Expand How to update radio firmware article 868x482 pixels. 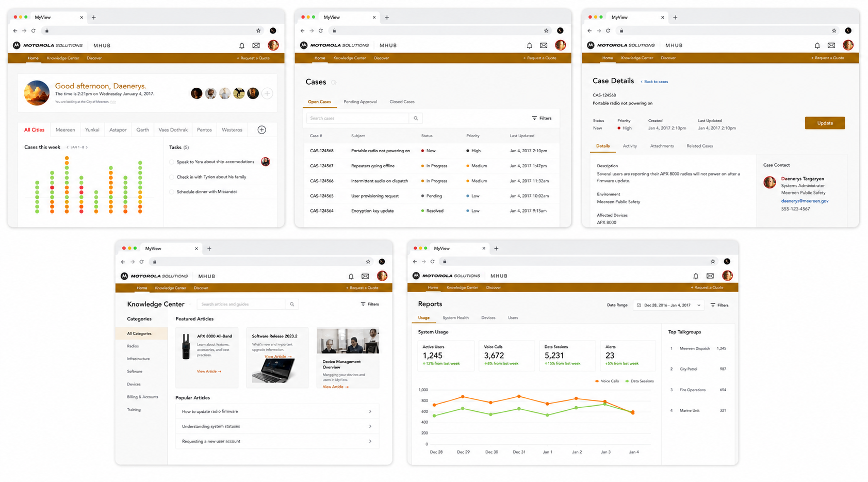[x=277, y=411]
